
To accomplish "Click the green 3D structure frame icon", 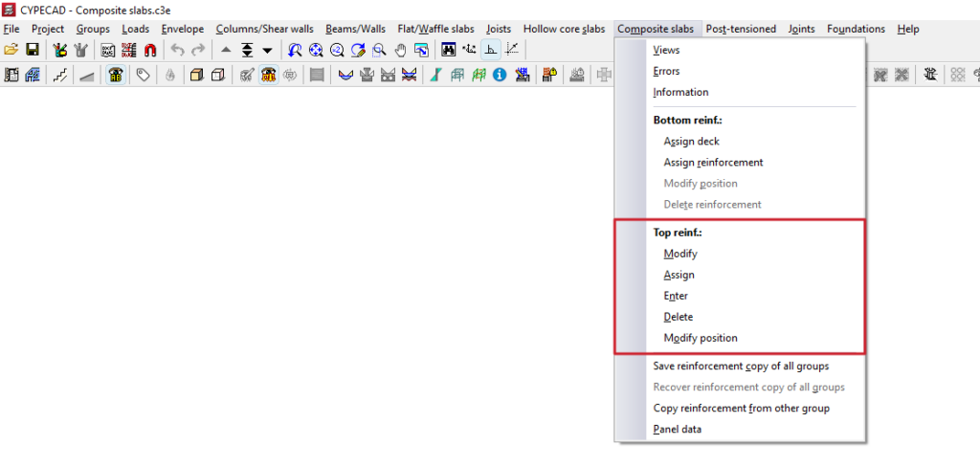I will tap(479, 76).
